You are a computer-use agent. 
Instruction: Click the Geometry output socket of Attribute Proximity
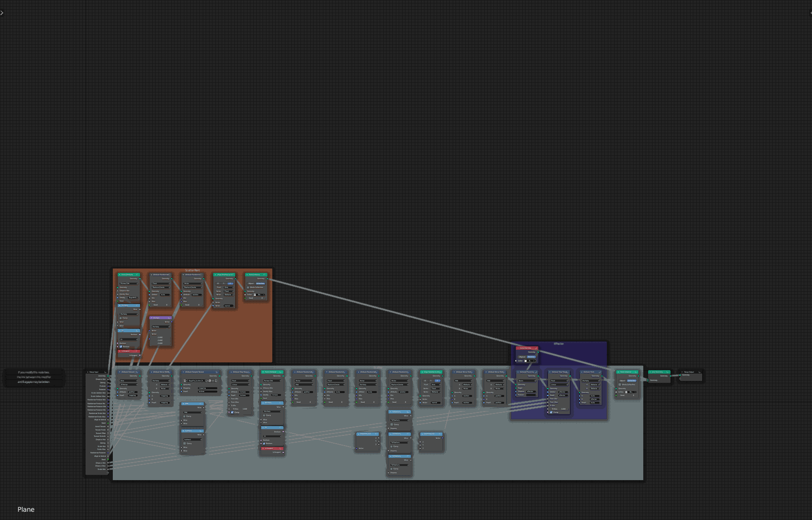pyautogui.click(x=538, y=376)
